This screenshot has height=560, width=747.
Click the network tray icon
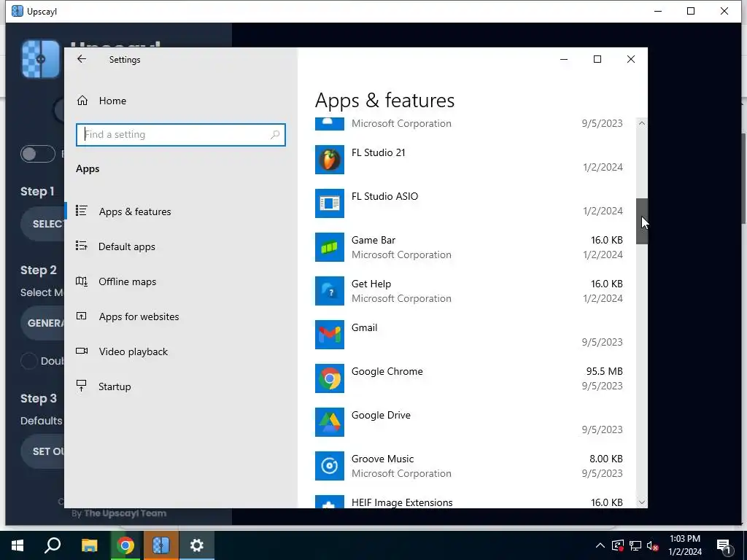click(x=635, y=545)
